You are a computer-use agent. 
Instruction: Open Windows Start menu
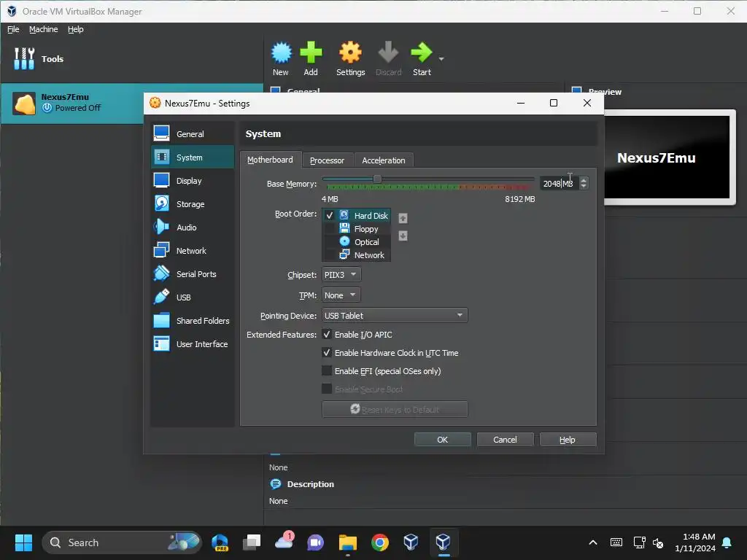point(23,542)
